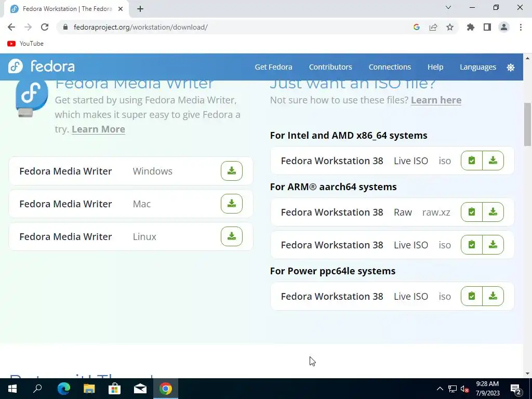Download x86_64 Fedora Workstation 38 Live ISO

coord(493,161)
